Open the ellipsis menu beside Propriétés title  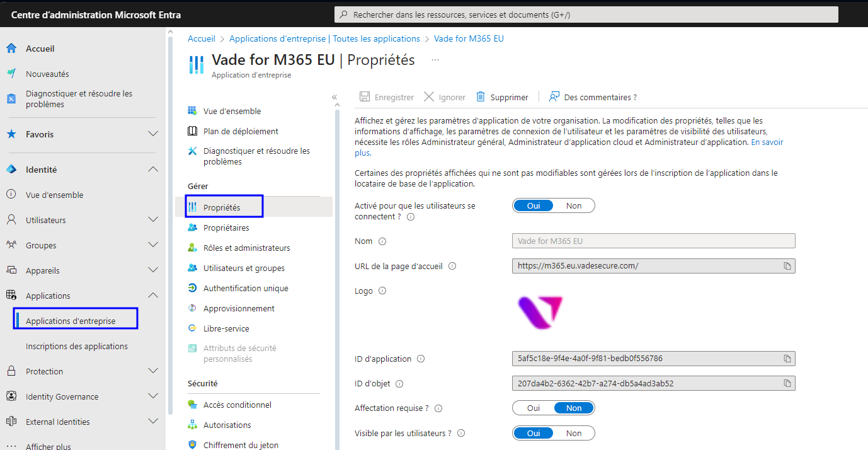coord(435,60)
